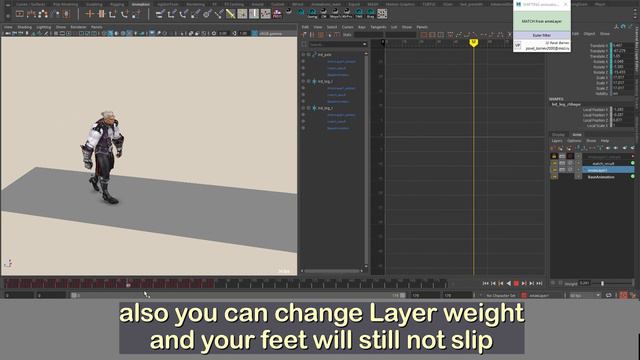This screenshot has height=360, width=640.
Task: Step forward one frame
Action: point(532,283)
